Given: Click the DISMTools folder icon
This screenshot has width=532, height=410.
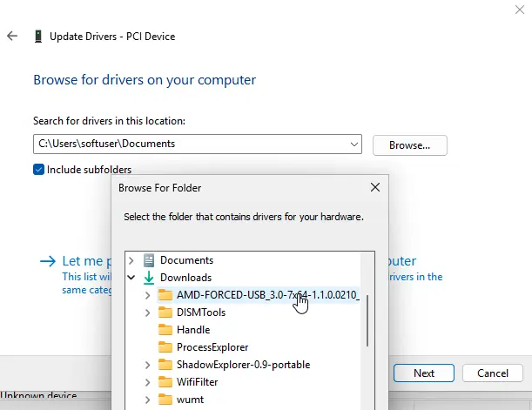Looking at the screenshot, I should (165, 313).
